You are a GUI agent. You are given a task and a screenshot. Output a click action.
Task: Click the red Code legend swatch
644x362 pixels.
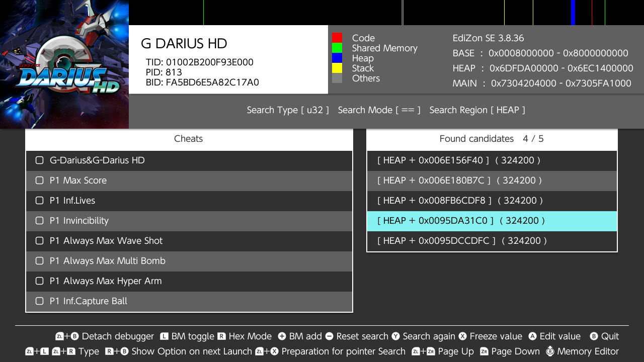(x=337, y=38)
